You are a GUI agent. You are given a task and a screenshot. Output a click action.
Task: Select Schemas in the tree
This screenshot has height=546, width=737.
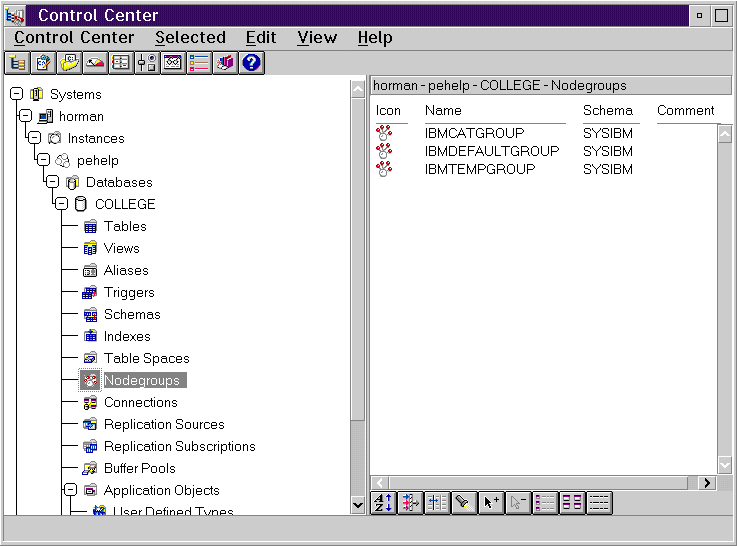(x=132, y=314)
